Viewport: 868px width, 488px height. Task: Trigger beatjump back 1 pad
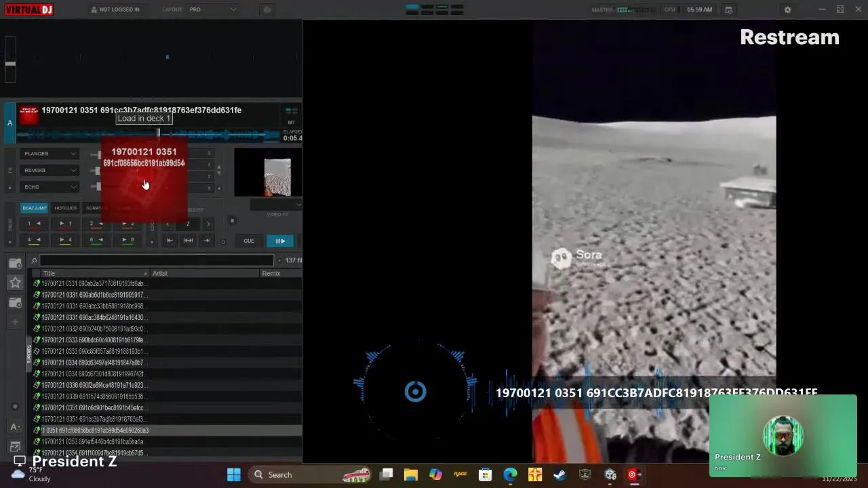tap(34, 224)
